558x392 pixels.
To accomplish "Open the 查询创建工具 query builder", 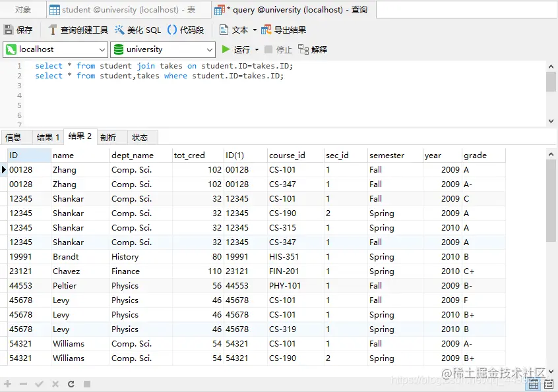I will coord(78,30).
